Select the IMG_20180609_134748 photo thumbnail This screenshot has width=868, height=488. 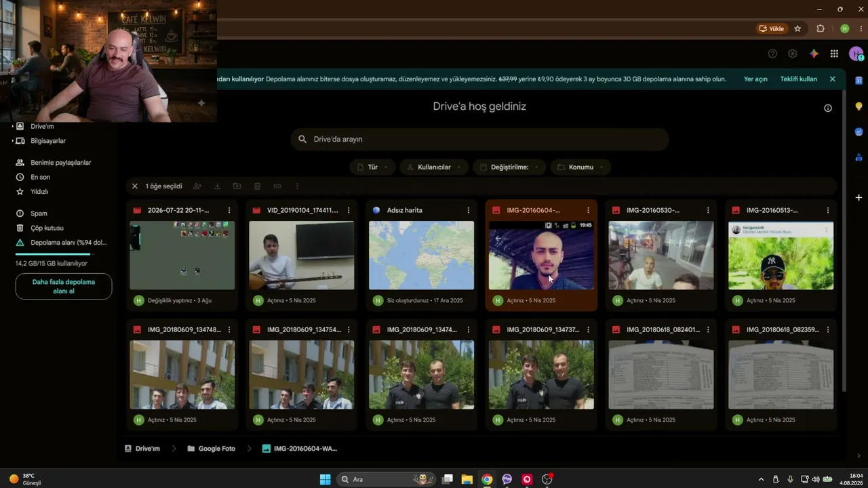182,375
